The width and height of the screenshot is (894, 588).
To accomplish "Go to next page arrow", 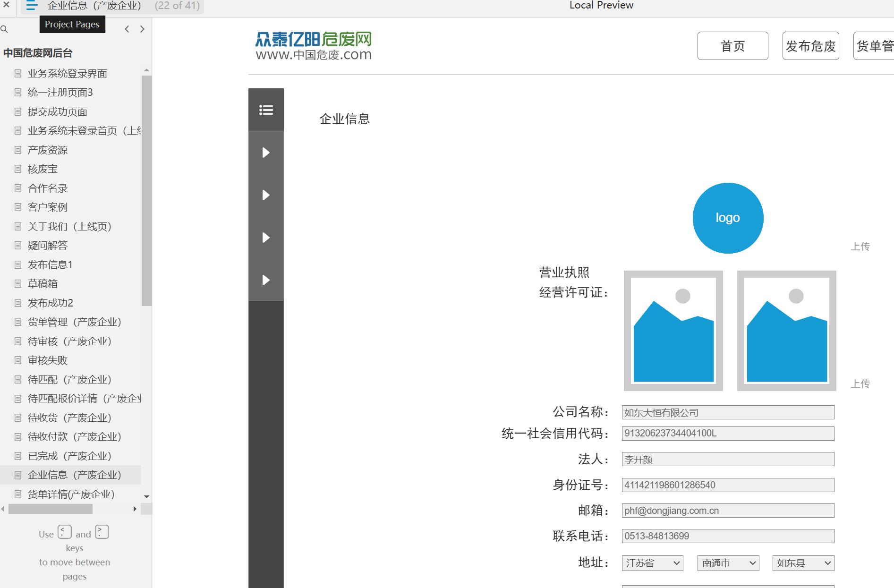I will [142, 29].
